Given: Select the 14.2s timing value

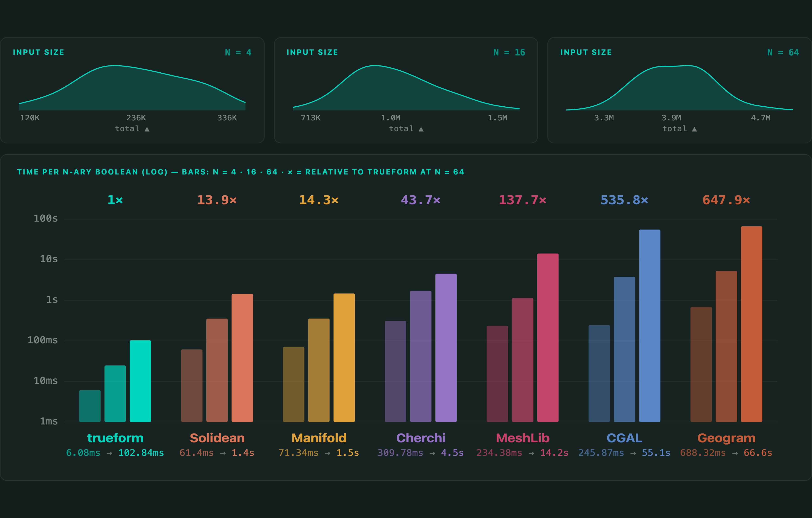Looking at the screenshot, I should coord(554,453).
